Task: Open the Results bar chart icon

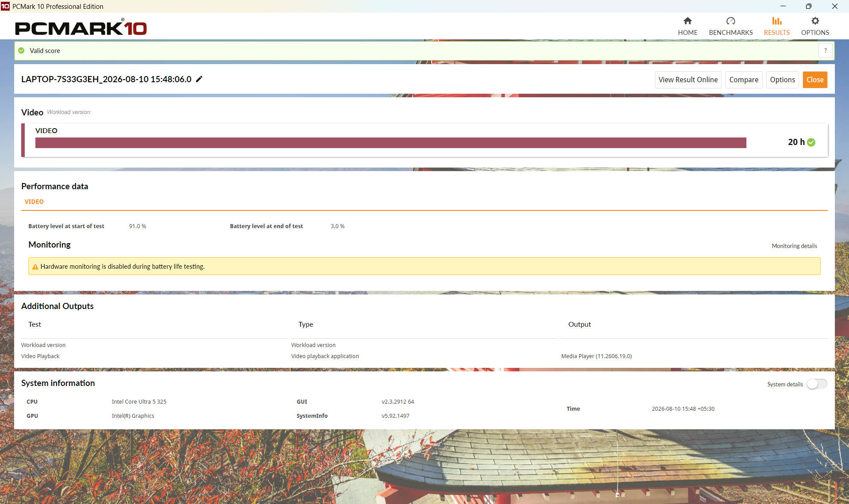Action: tap(776, 21)
